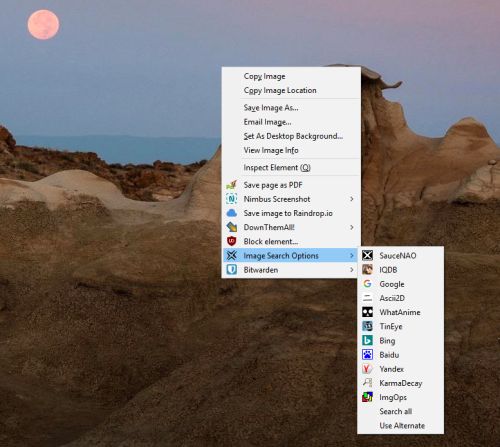Click the Yandex label
500x447 pixels.
[391, 369]
